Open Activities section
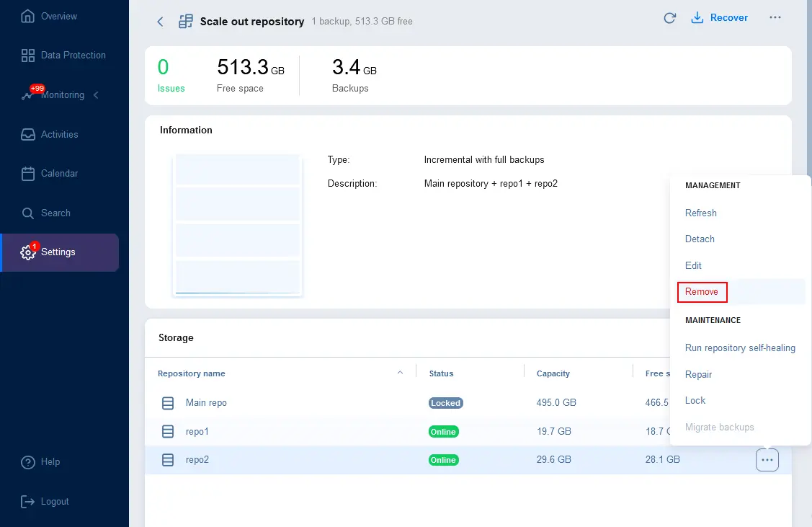Screen dimensions: 812x527 click(60, 135)
